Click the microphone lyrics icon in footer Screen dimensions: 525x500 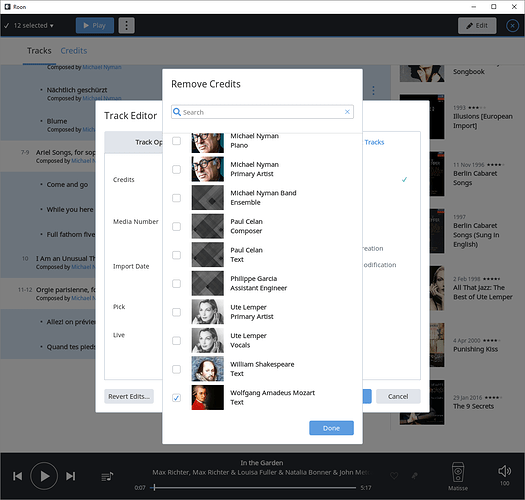point(415,476)
